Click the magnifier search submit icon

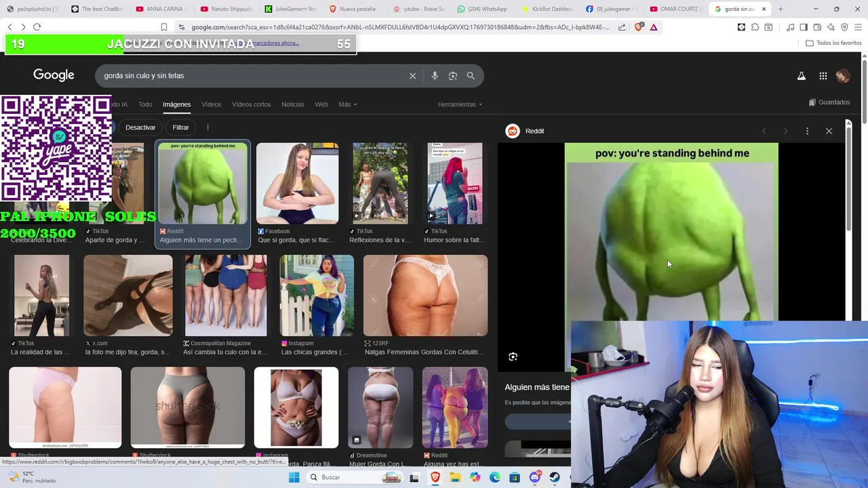(x=471, y=76)
